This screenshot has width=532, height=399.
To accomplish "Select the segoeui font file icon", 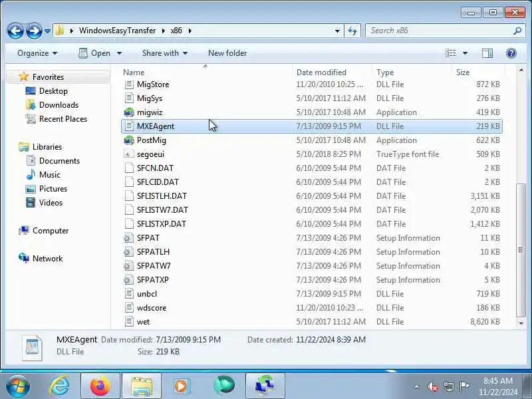I will [x=129, y=154].
